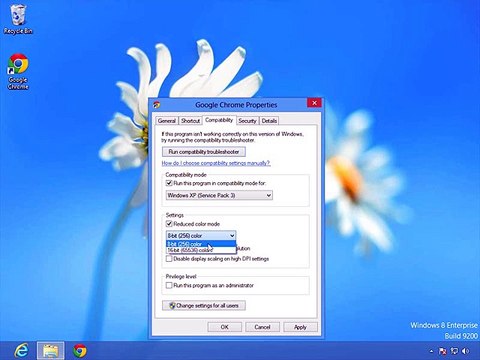Click the Cancel button
The height and width of the screenshot is (360, 480).
pyautogui.click(x=262, y=327)
